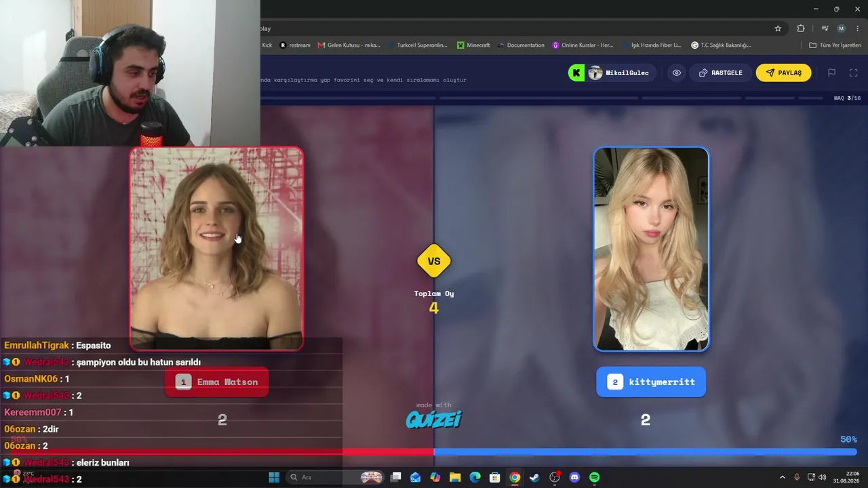Click the yellow PAYLAŞ share button
The width and height of the screenshot is (868, 488).
pos(784,73)
